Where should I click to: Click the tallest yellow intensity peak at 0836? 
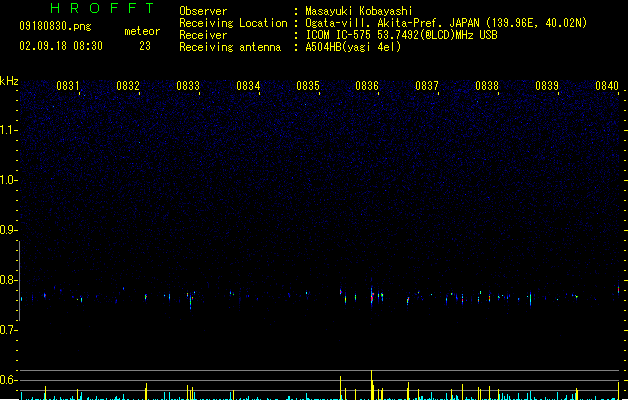pos(372,385)
